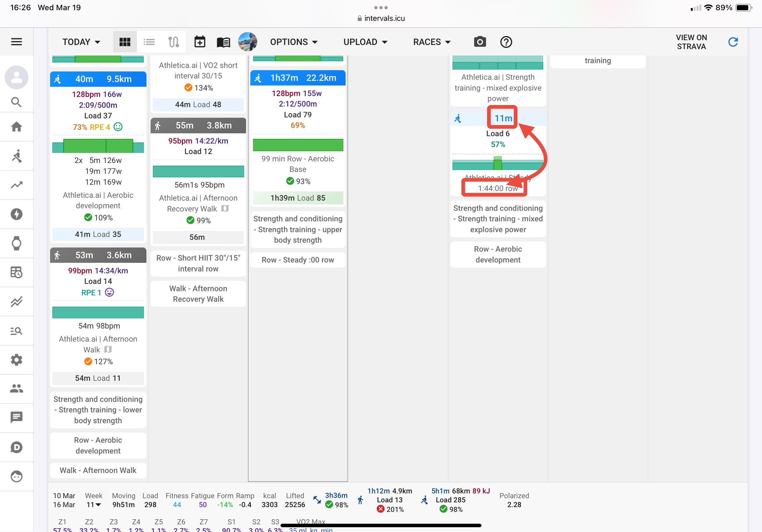Open the 1h37m 22.2km row activity

click(298, 78)
